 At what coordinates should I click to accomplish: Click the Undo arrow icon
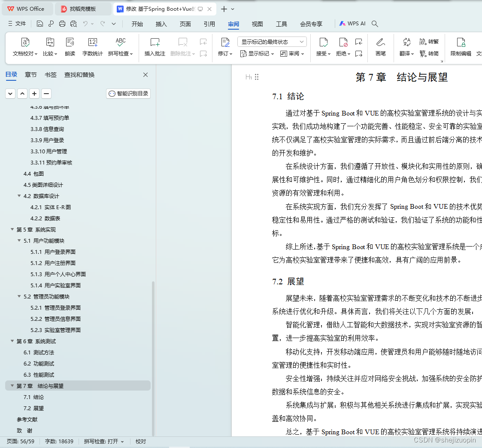point(85,24)
